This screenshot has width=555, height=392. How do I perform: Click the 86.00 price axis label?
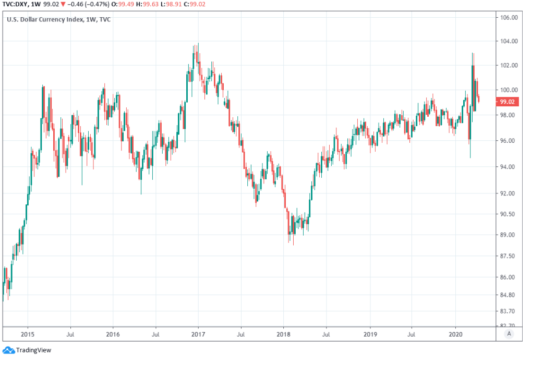click(507, 277)
